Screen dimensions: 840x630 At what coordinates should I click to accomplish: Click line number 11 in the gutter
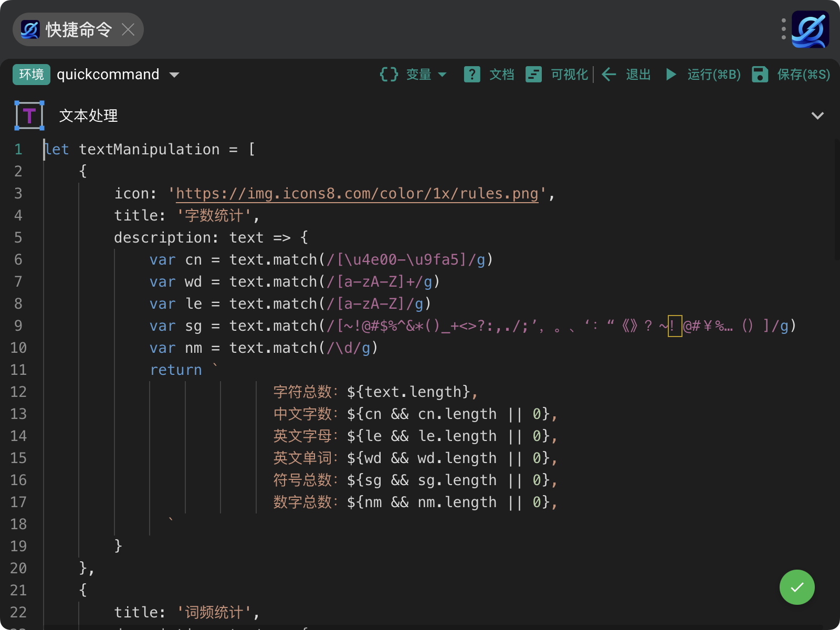tap(18, 370)
